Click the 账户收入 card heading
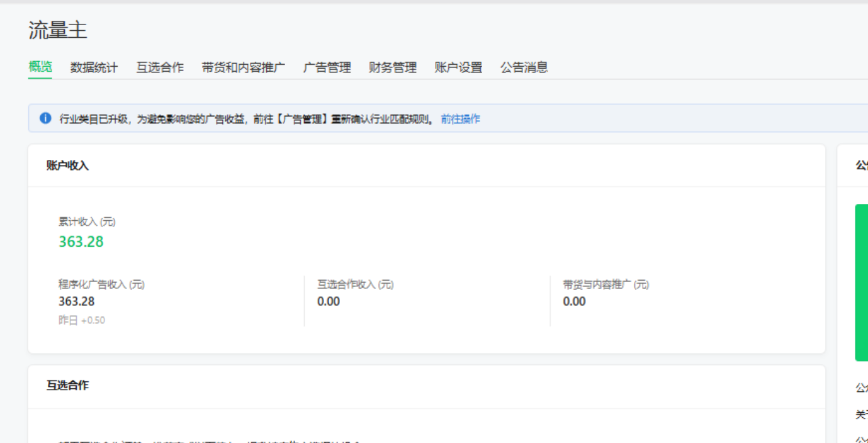 [68, 165]
